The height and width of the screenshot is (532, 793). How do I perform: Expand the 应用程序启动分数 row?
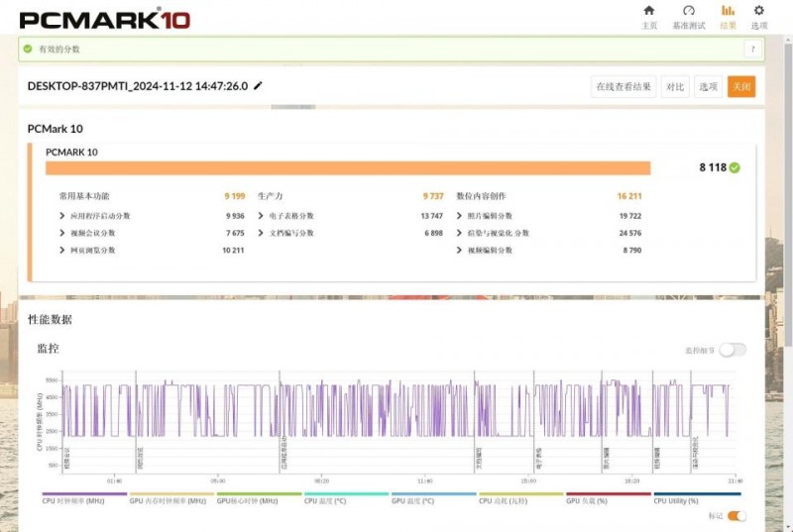[63, 215]
